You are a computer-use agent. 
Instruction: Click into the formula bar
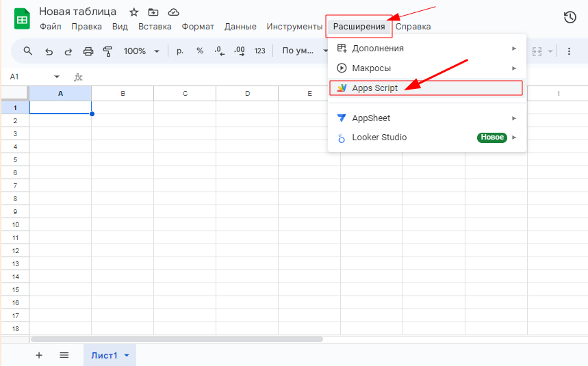click(206, 77)
